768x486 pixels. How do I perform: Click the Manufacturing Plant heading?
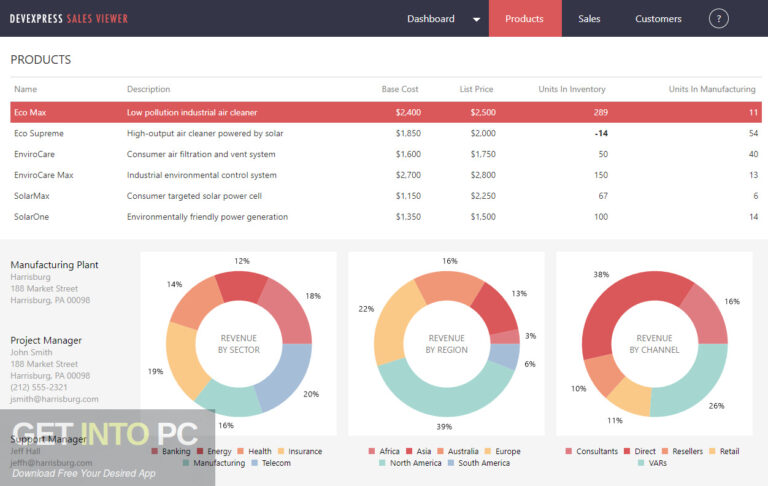click(54, 265)
